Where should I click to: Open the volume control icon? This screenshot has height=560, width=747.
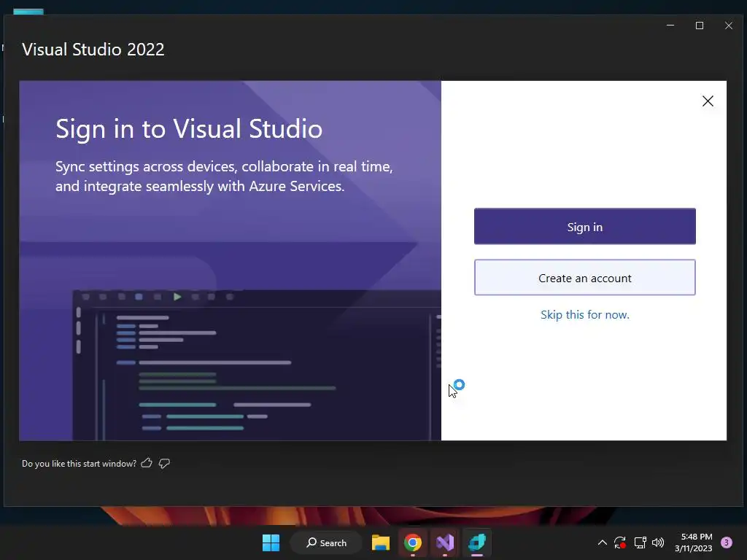click(658, 542)
